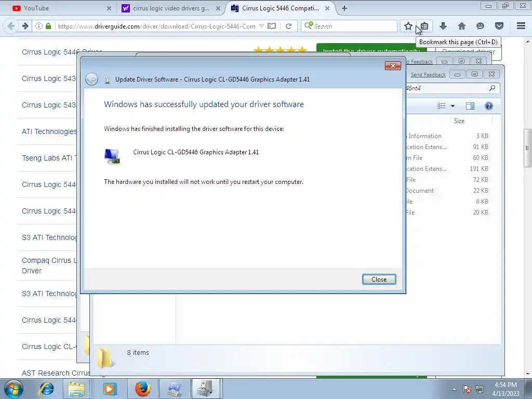Click the magnifier icon in the Explorer search

tap(493, 88)
